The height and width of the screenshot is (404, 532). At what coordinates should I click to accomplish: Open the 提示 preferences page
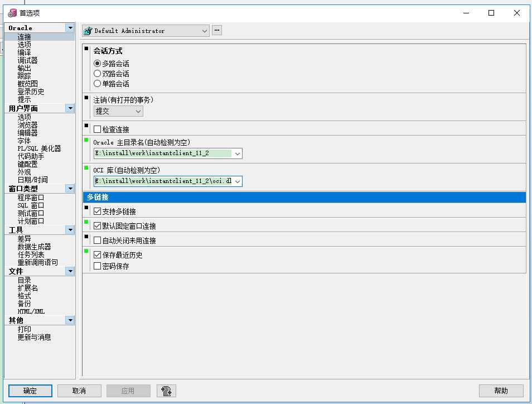24,99
